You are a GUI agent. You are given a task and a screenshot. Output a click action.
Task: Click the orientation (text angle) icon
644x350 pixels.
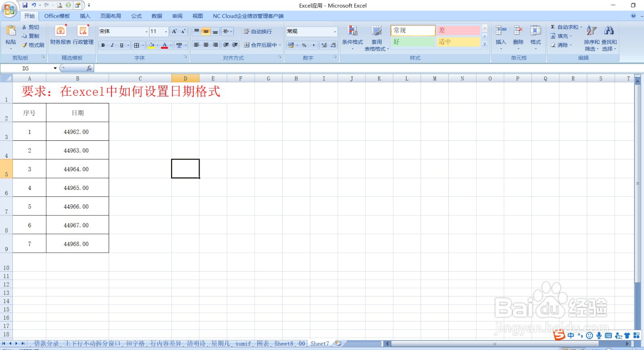tap(227, 31)
